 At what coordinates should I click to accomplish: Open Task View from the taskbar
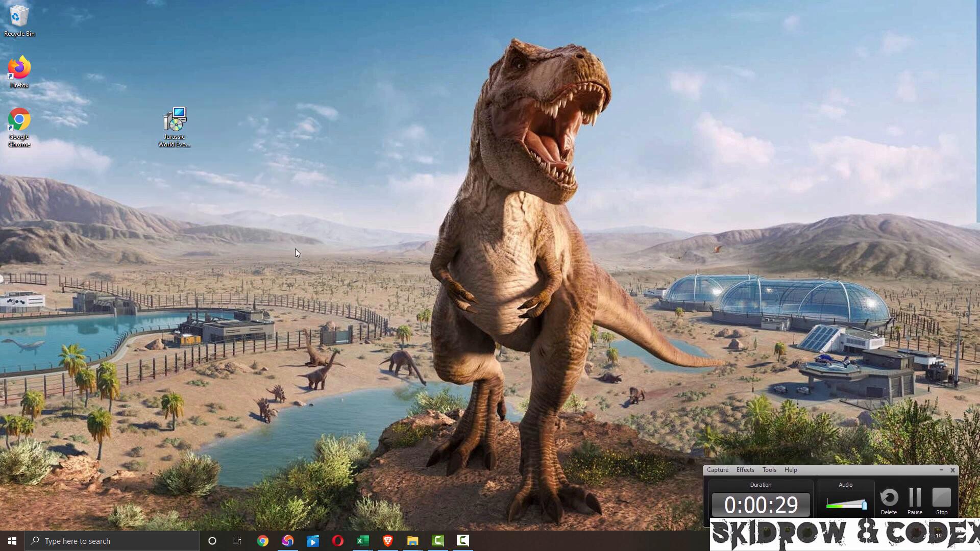tap(237, 541)
